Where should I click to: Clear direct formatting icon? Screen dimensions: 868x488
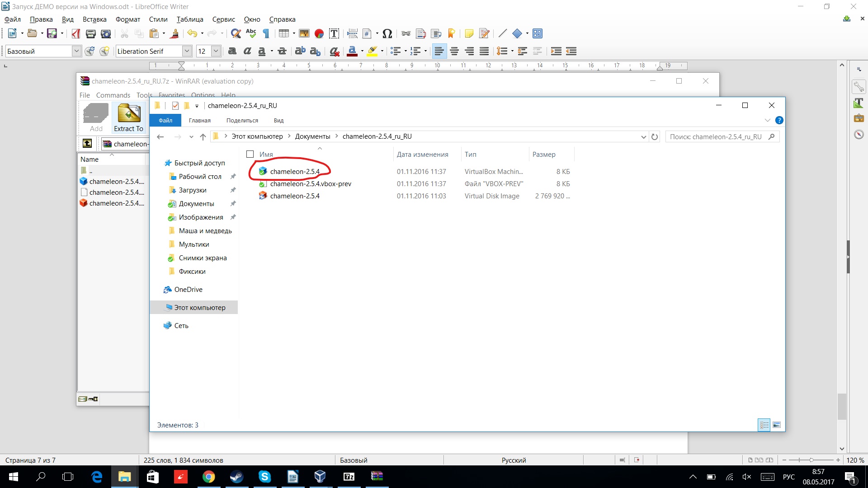[x=335, y=51]
